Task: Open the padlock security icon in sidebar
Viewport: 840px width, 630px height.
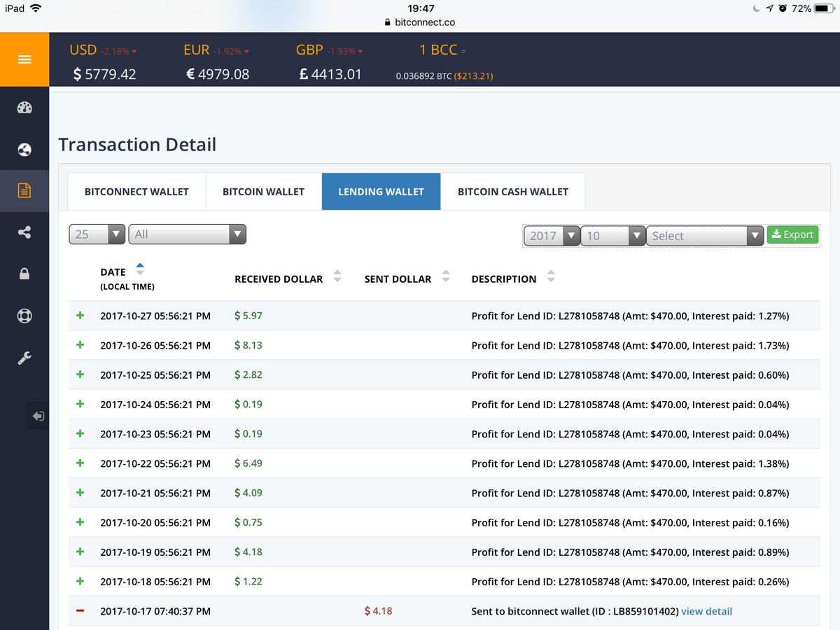Action: (24, 274)
